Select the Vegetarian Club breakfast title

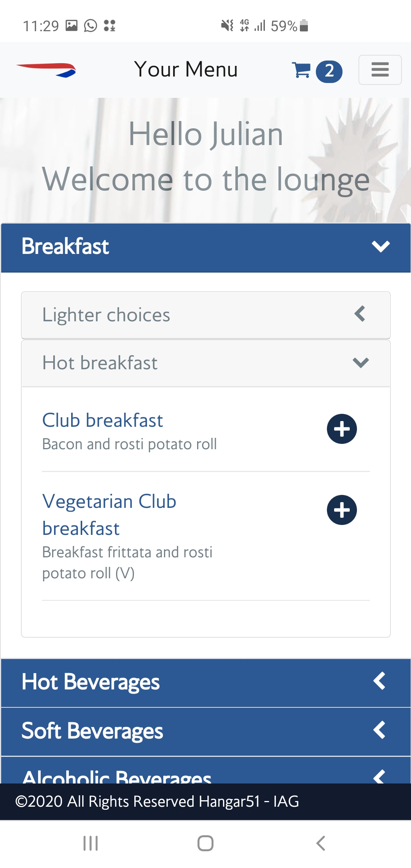click(x=109, y=514)
